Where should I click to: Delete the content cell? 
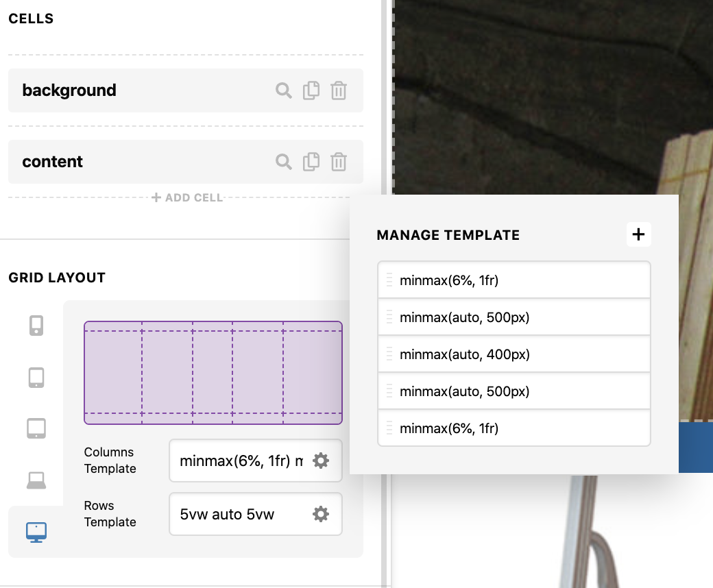[339, 162]
